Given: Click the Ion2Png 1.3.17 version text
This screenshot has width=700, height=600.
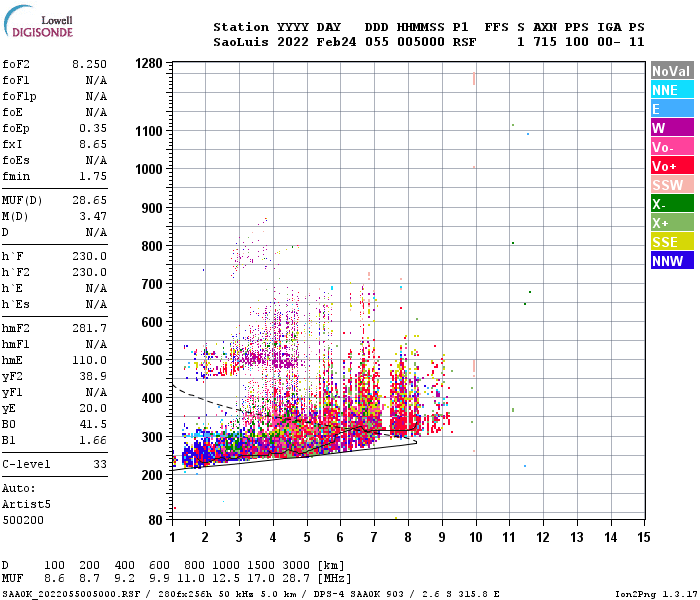Looking at the screenshot, I should 656,594.
